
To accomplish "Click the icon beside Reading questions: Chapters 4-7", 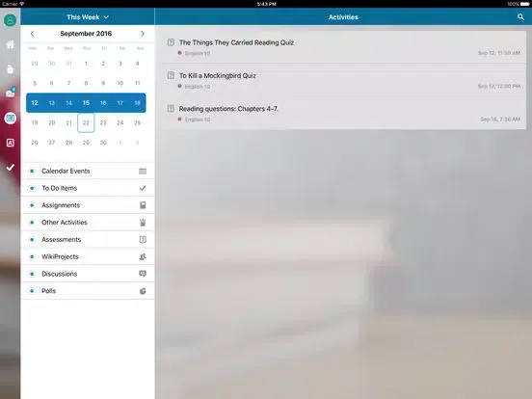I will click(171, 109).
